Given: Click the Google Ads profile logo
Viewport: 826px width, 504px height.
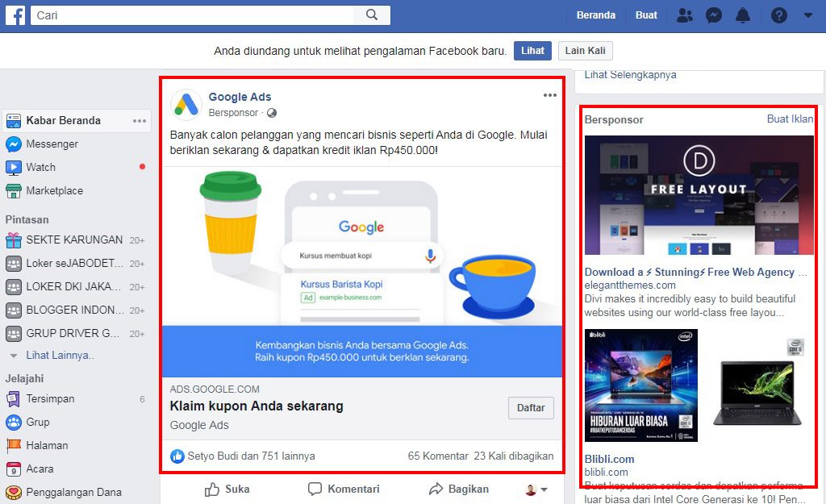Looking at the screenshot, I should point(186,104).
